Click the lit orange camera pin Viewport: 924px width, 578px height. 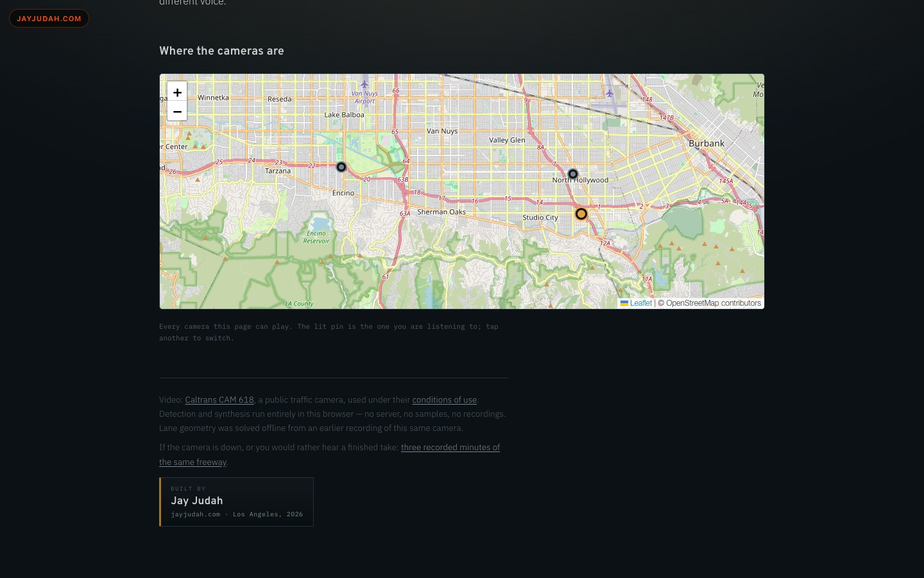[x=581, y=214]
